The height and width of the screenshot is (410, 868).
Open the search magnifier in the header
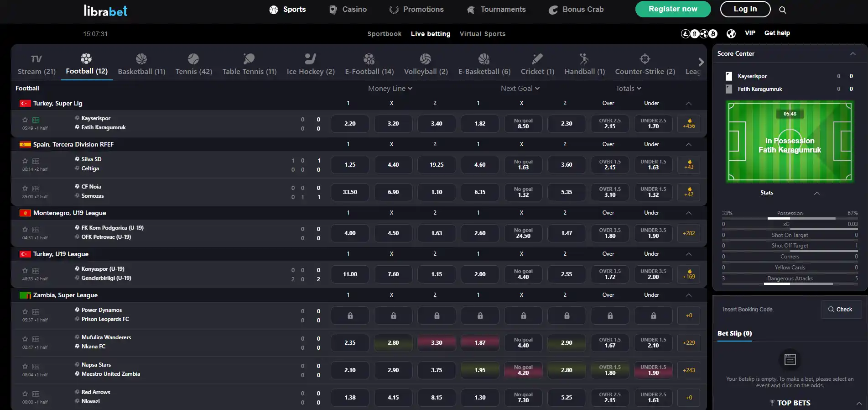[x=782, y=10]
